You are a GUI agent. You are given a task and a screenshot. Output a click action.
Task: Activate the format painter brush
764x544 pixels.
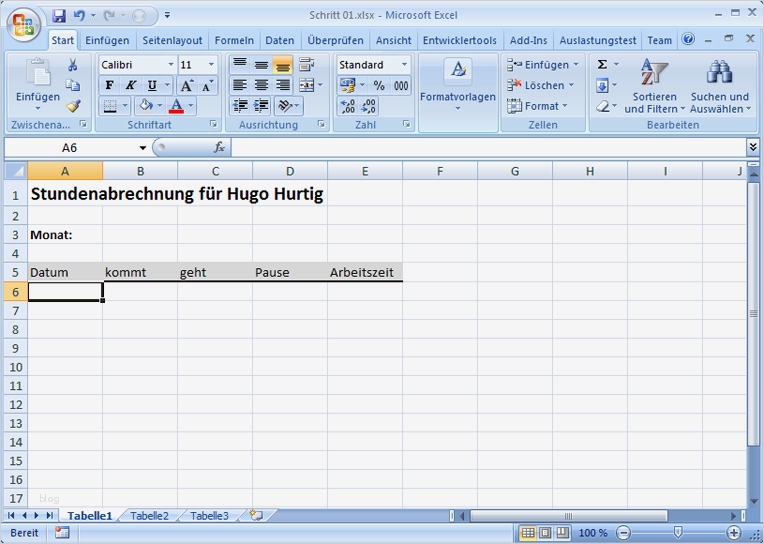click(73, 106)
